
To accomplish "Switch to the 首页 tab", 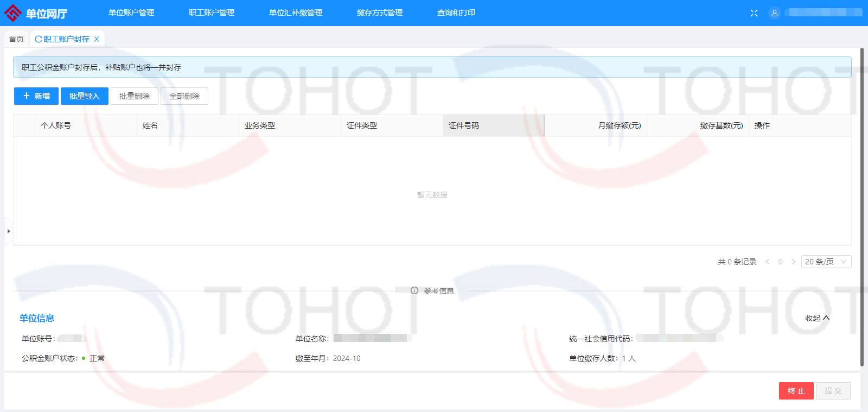I will click(x=16, y=39).
